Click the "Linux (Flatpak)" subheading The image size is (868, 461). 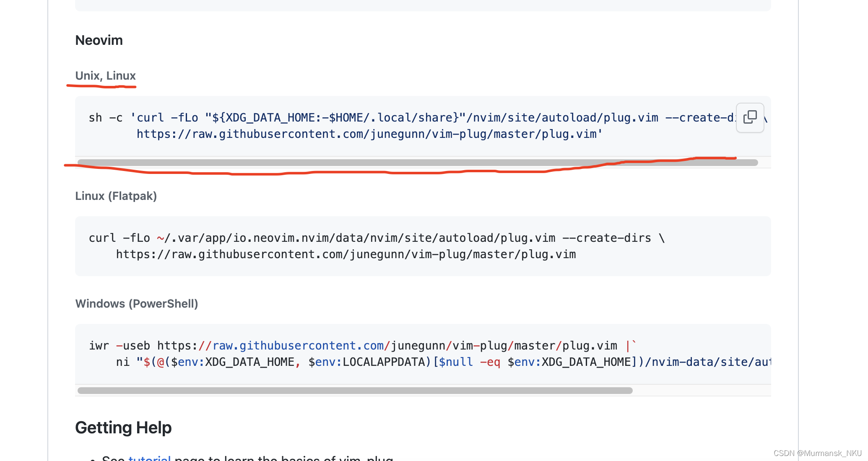tap(116, 196)
